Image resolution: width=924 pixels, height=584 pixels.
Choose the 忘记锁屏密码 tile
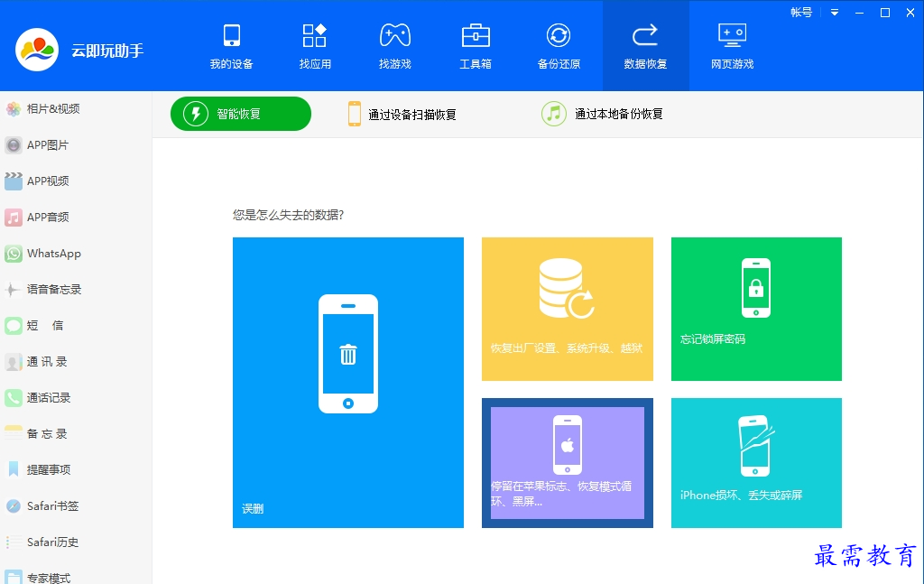(757, 309)
